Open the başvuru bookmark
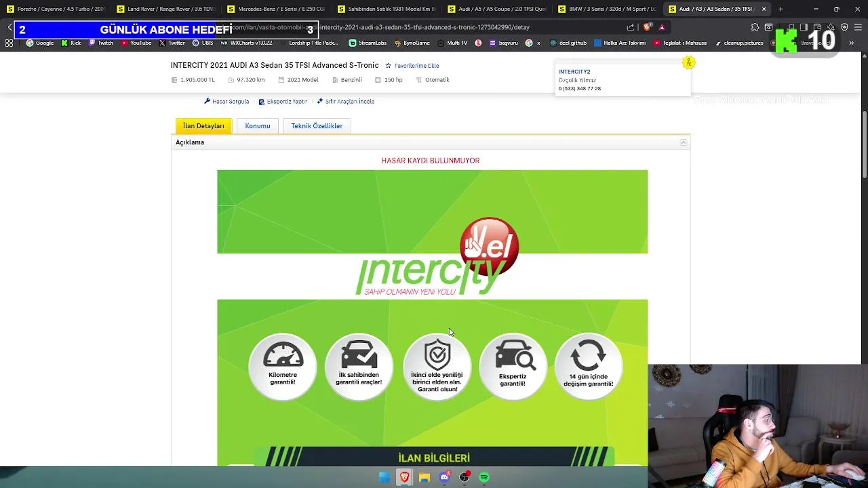Screen dimensions: 868x488 502,43
